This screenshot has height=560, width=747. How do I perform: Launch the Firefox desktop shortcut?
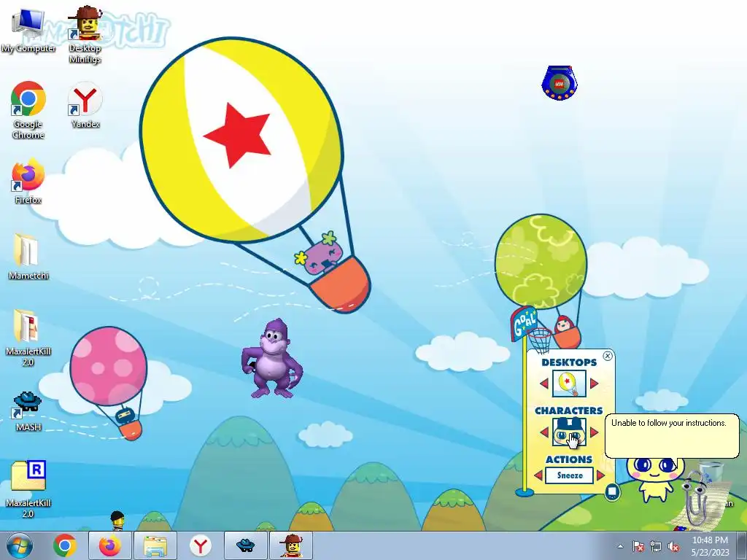[28, 181]
